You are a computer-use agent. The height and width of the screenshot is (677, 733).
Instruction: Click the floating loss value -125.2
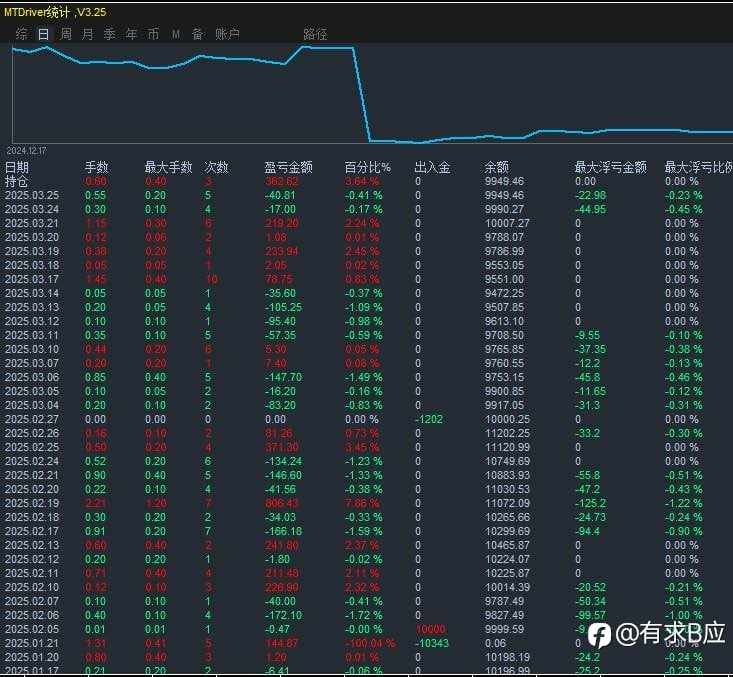click(590, 503)
